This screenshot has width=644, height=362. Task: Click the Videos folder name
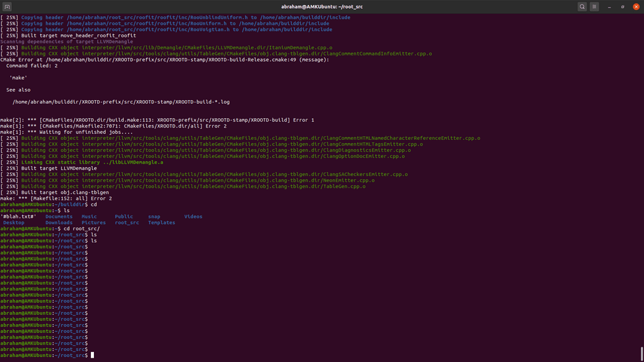point(193,216)
